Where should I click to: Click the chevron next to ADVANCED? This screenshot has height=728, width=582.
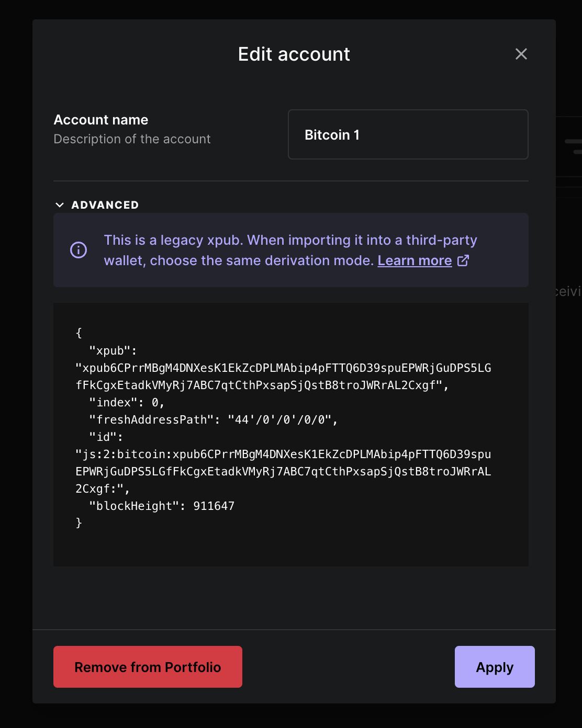coord(60,204)
